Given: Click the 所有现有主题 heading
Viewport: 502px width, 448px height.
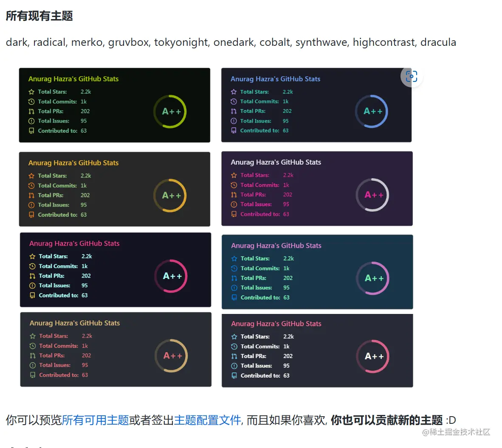Looking at the screenshot, I should (x=39, y=16).
